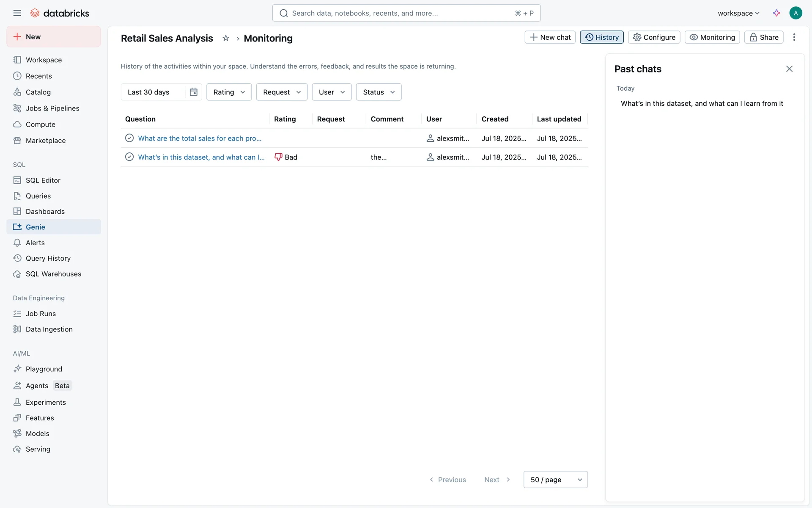Image resolution: width=812 pixels, height=508 pixels.
Task: Open the kebab more options menu
Action: (x=794, y=37)
